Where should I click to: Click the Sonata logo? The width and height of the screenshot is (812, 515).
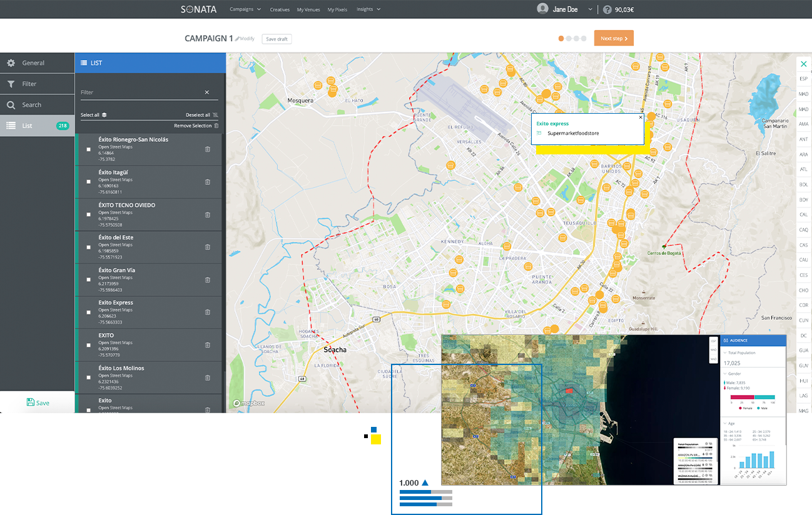[199, 9]
